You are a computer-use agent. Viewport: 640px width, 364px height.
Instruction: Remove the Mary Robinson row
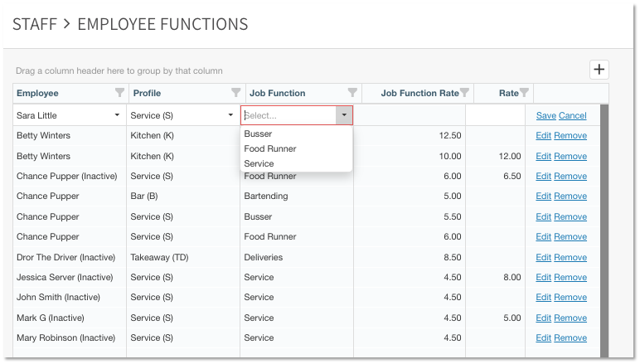point(570,337)
